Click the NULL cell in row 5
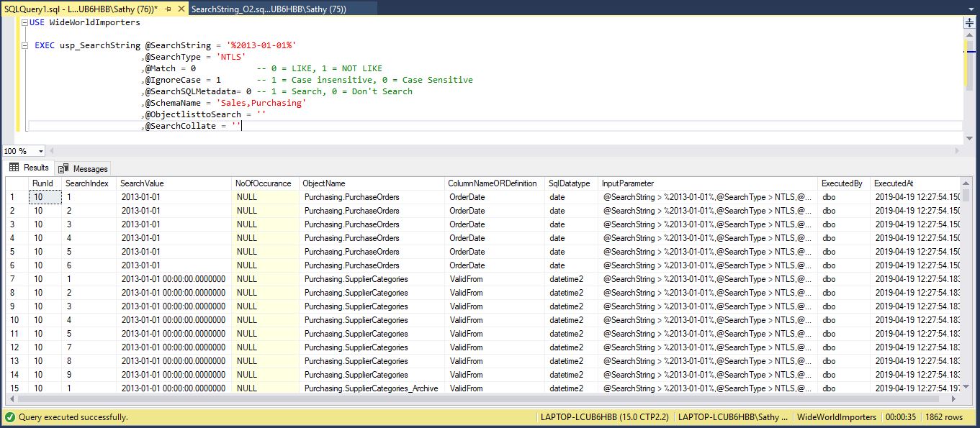980x428 pixels. (266, 252)
